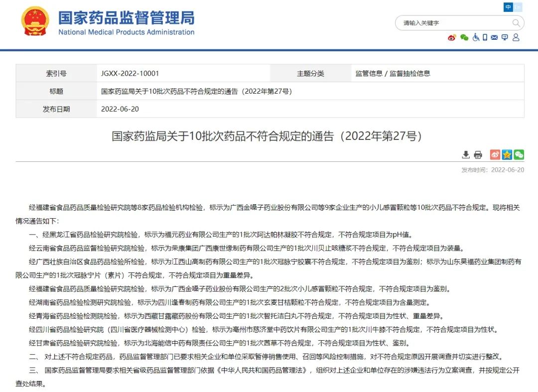Open the Weibo icon in the header

pyautogui.click(x=452, y=38)
